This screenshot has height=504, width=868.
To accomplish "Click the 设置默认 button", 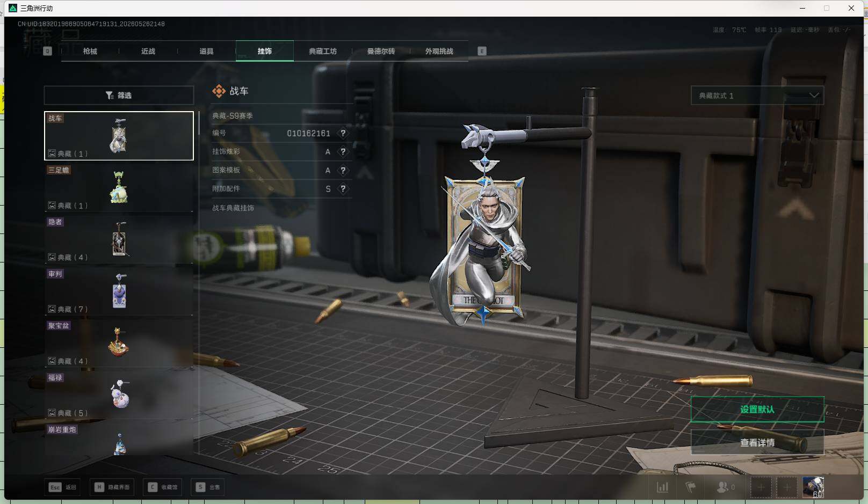I will 757,410.
